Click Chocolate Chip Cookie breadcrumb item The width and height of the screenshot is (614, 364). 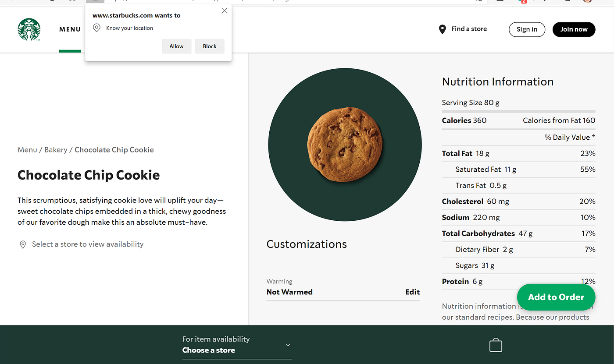tap(114, 150)
